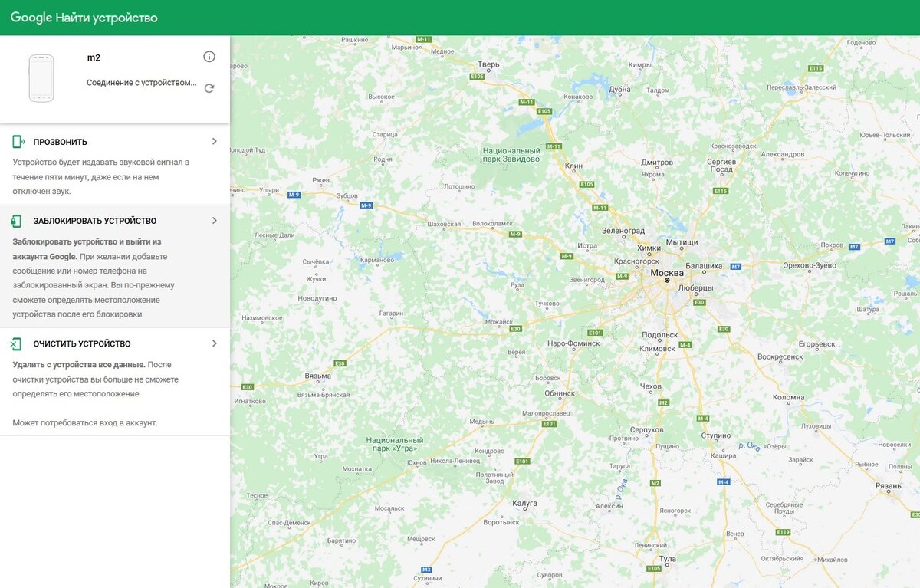
Task: Expand ОЧИСТИТЬ УСТРОЙСТВО chevron arrow
Action: tap(215, 344)
